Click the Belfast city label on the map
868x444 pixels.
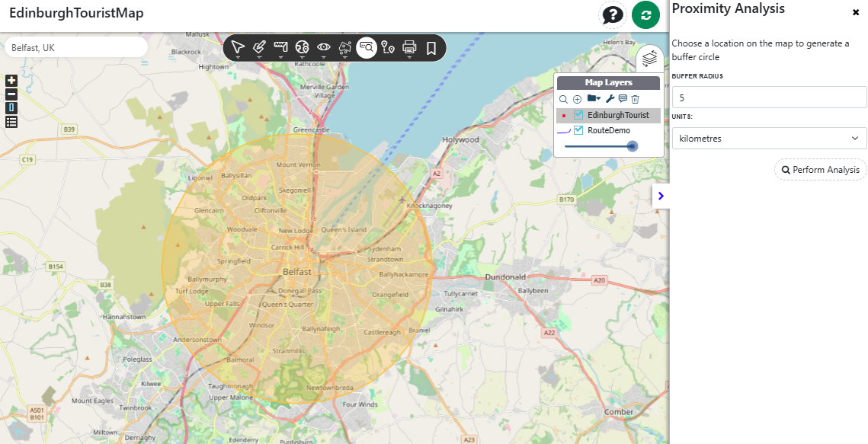click(x=297, y=272)
